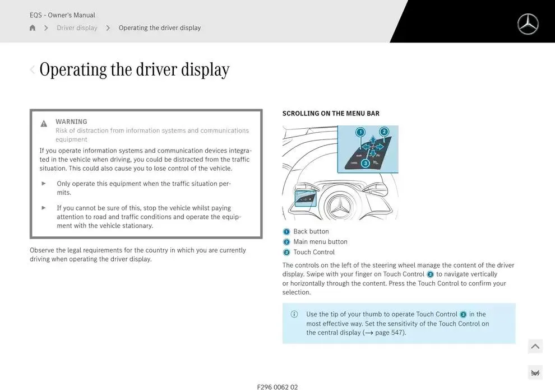Open the Driver display breadcrumb link
Image resolution: width=555 pixels, height=392 pixels.
(77, 27)
